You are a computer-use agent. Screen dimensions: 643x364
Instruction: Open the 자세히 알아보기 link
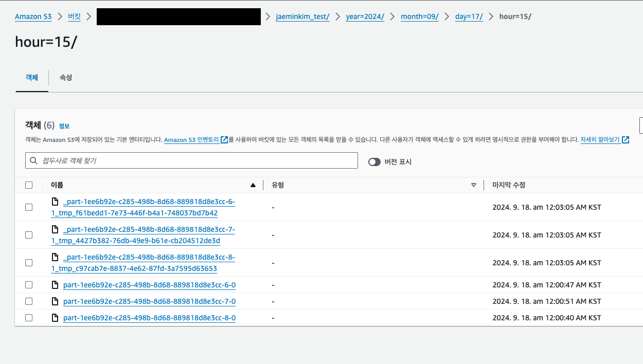(x=600, y=140)
